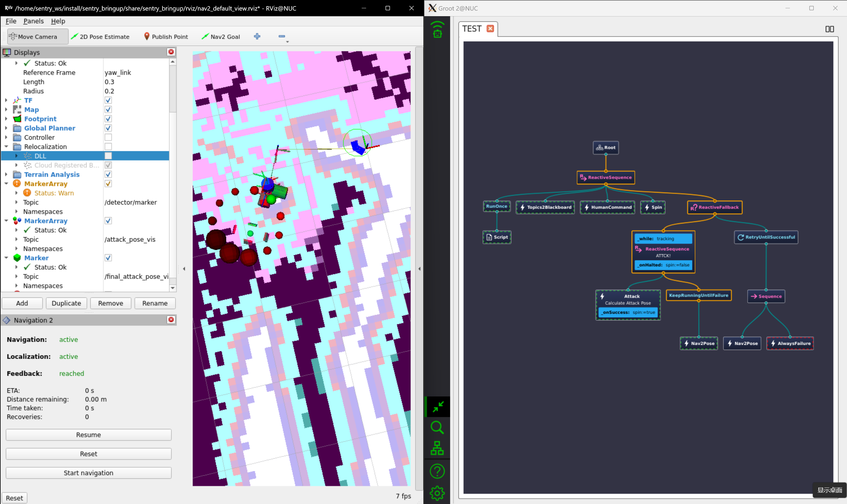Expand the TF display item
The height and width of the screenshot is (504, 847).
tap(6, 100)
